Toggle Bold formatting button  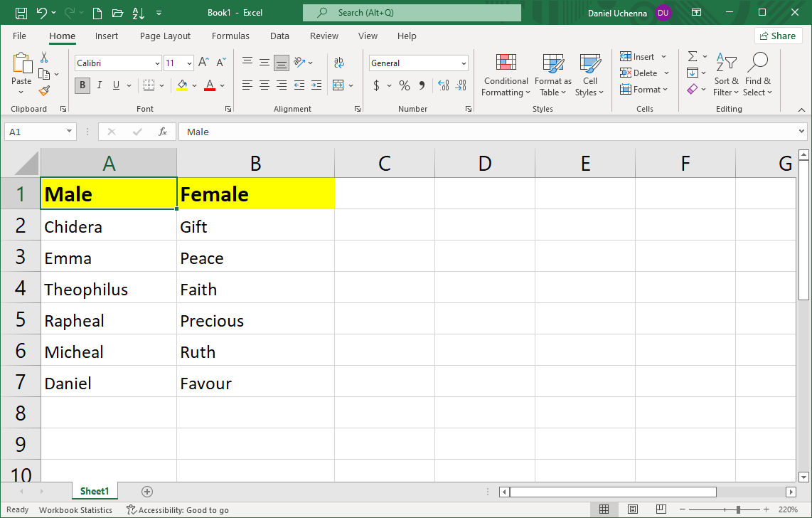pyautogui.click(x=82, y=85)
